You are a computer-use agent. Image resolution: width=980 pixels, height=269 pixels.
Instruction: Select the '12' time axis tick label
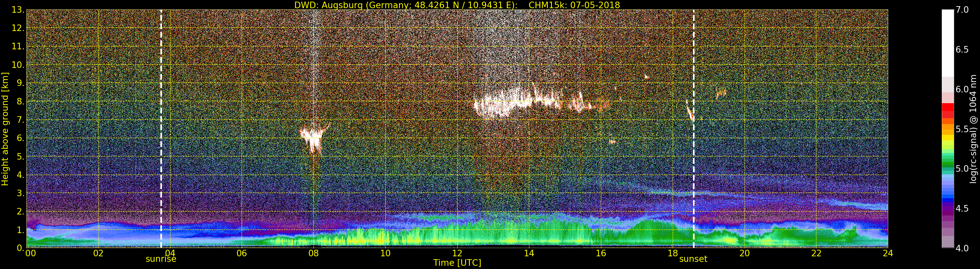point(457,253)
